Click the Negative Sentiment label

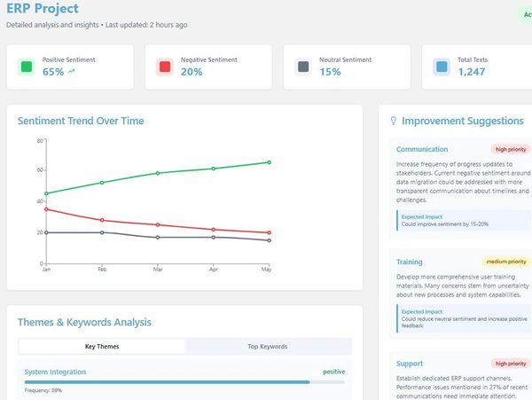[209, 59]
